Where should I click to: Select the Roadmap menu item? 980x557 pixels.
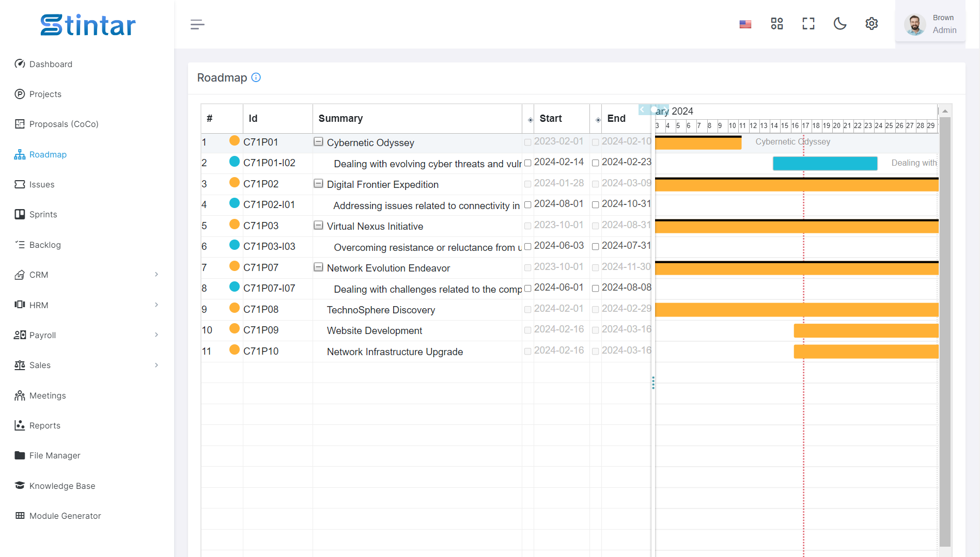[x=40, y=154]
